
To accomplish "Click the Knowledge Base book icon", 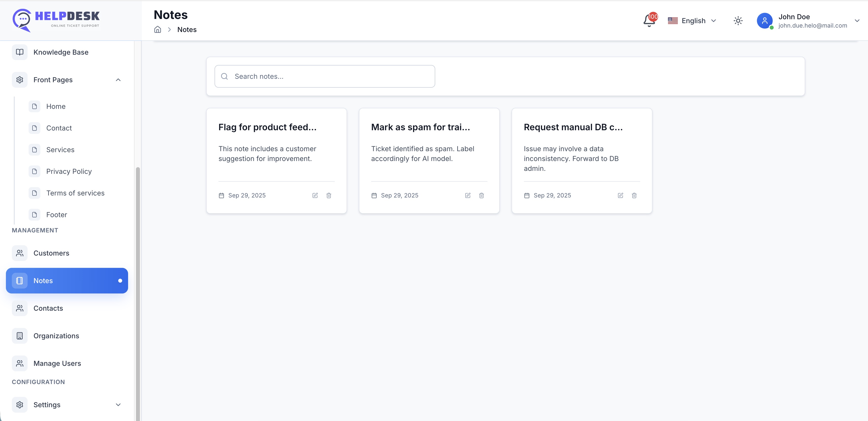I will pyautogui.click(x=19, y=52).
